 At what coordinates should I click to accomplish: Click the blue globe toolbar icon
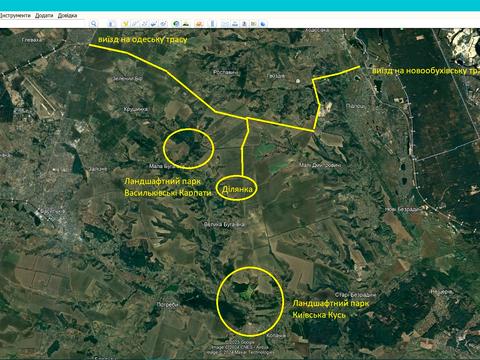point(263,23)
